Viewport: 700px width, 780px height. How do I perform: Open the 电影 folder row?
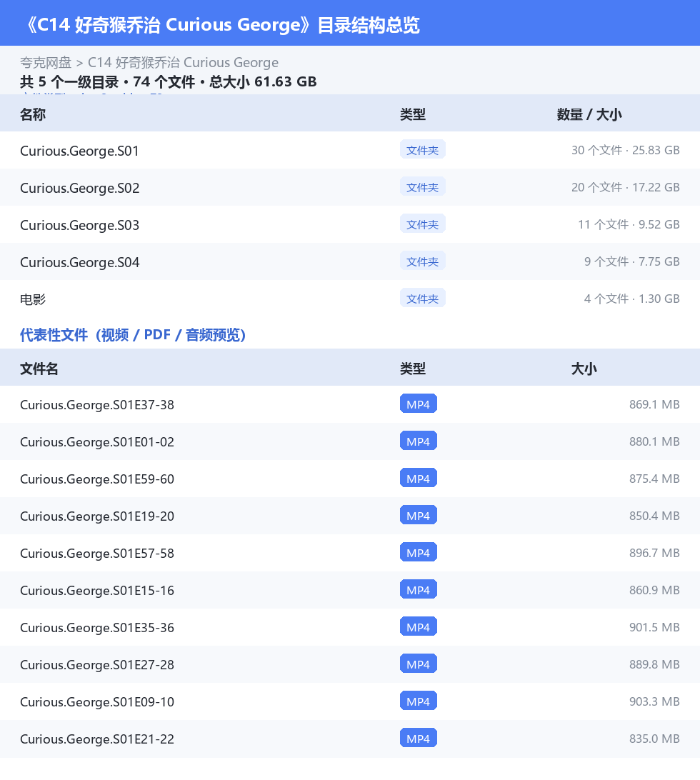(350, 299)
